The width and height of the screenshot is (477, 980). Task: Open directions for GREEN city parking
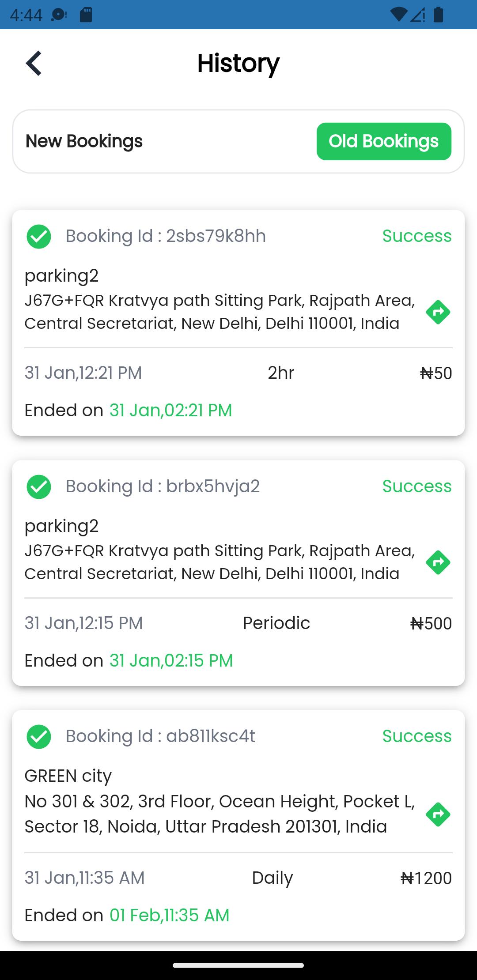[438, 814]
